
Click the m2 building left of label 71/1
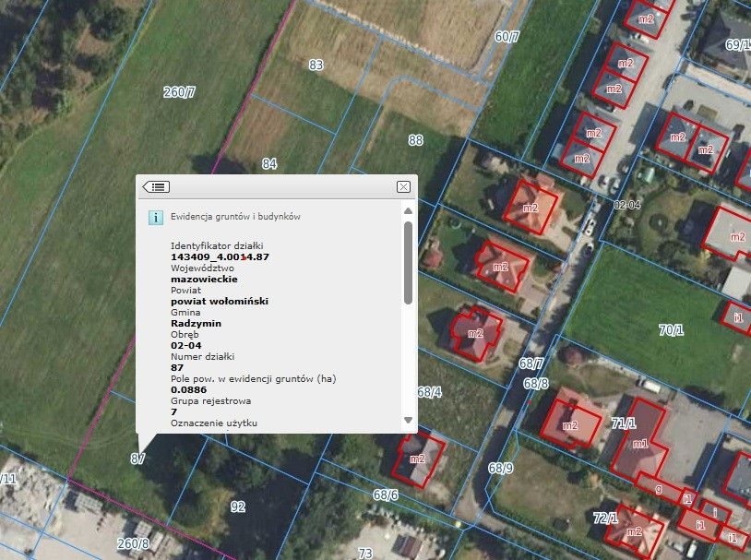tap(570, 426)
